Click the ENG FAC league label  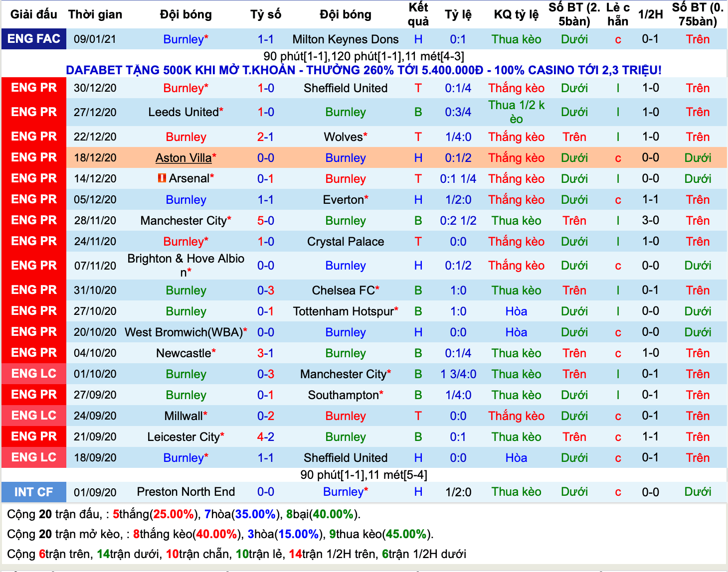[34, 39]
